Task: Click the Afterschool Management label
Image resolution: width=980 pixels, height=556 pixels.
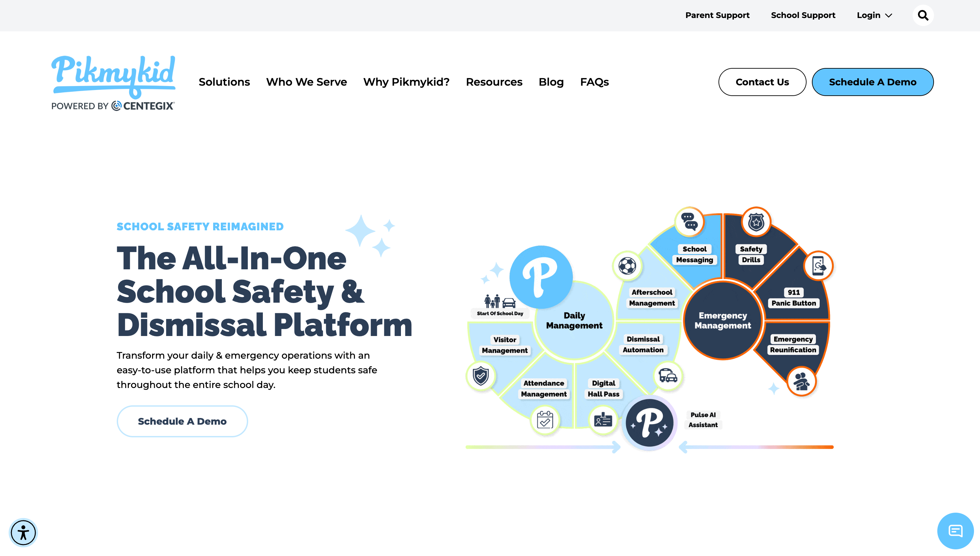Action: (x=652, y=298)
